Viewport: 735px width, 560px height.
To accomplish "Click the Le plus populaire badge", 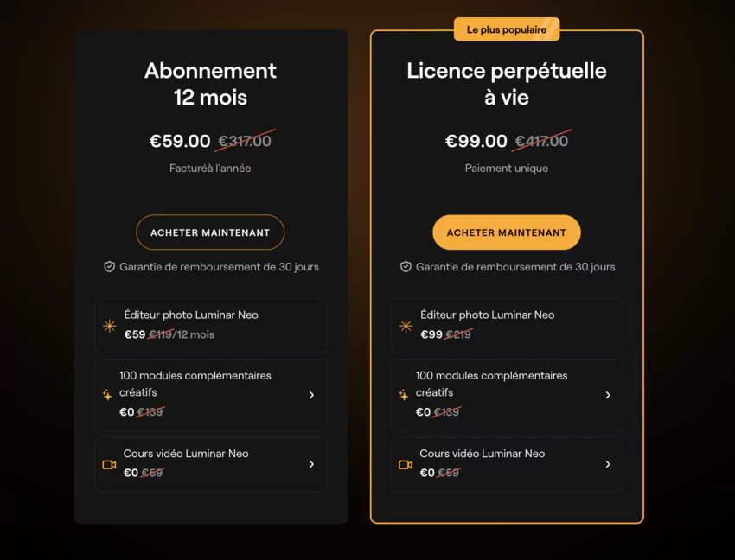I will [x=507, y=29].
